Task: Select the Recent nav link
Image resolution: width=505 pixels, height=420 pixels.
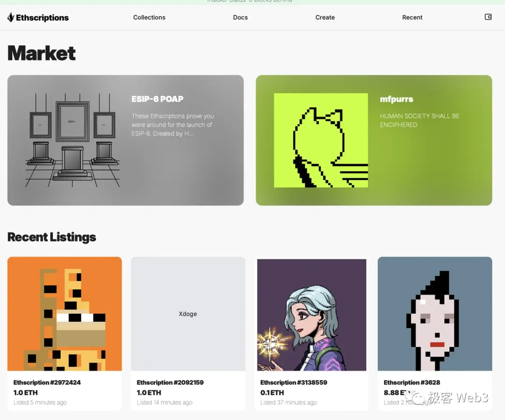Action: pyautogui.click(x=412, y=17)
